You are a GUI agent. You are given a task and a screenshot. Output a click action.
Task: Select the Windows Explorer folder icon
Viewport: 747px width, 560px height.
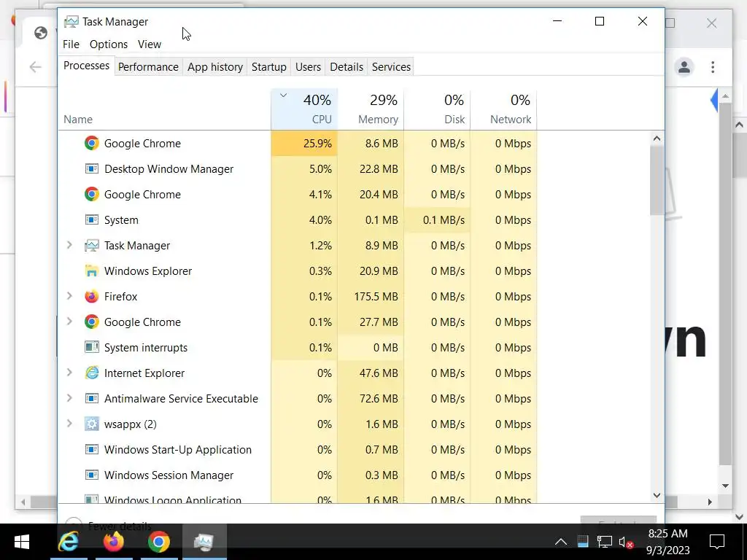(x=91, y=271)
